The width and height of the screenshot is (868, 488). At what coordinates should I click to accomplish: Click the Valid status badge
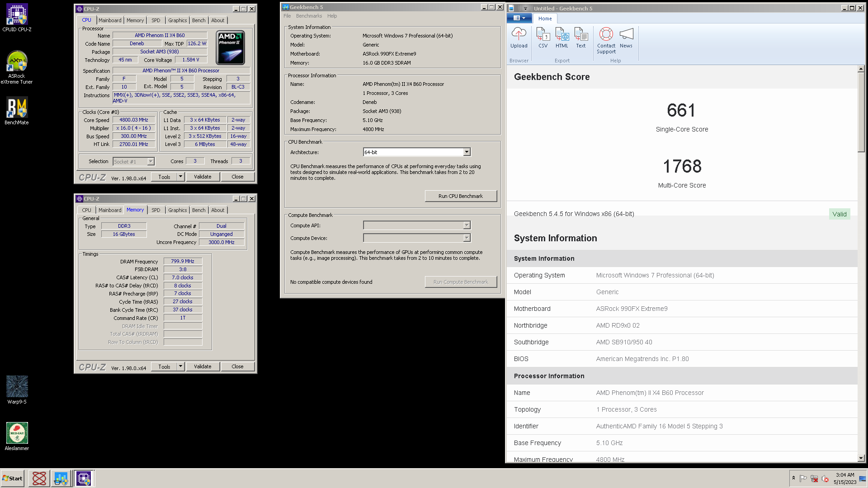pyautogui.click(x=840, y=214)
